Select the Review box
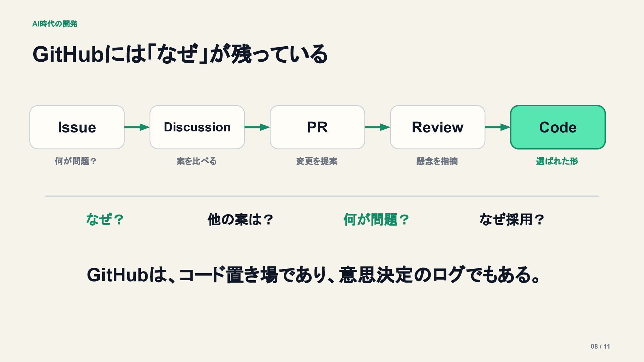644x362 pixels. (438, 127)
